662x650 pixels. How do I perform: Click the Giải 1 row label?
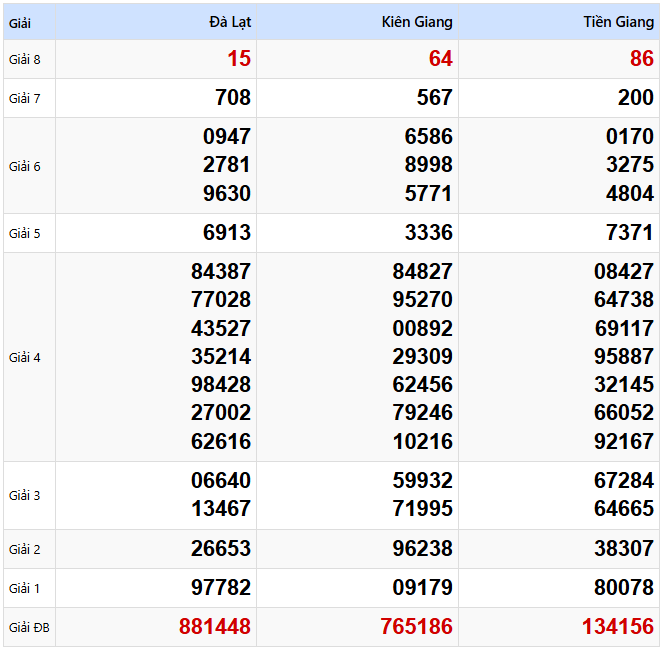coord(25,588)
